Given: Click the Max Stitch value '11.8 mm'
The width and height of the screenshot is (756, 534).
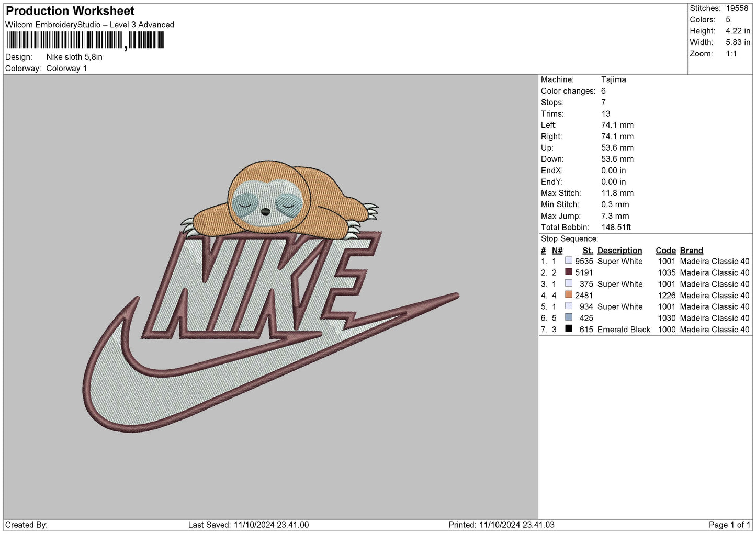Looking at the screenshot, I should (x=617, y=193).
